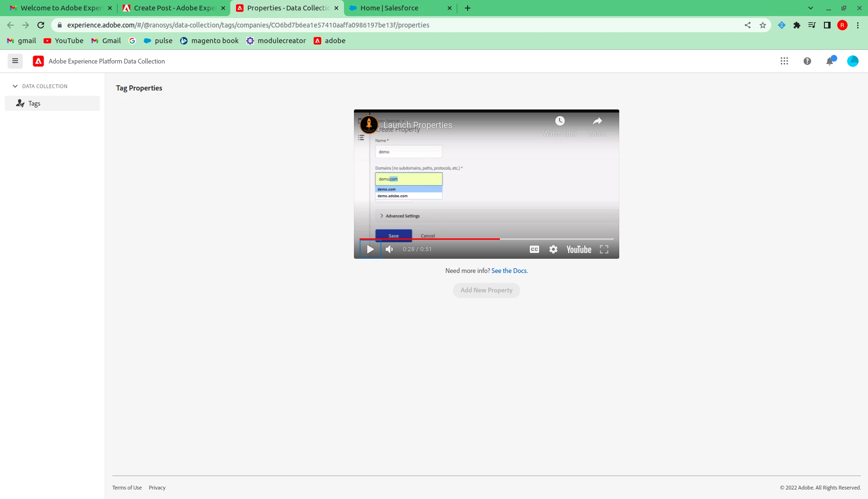Image resolution: width=868 pixels, height=499 pixels.
Task: View site information lock icon
Action: (60, 25)
